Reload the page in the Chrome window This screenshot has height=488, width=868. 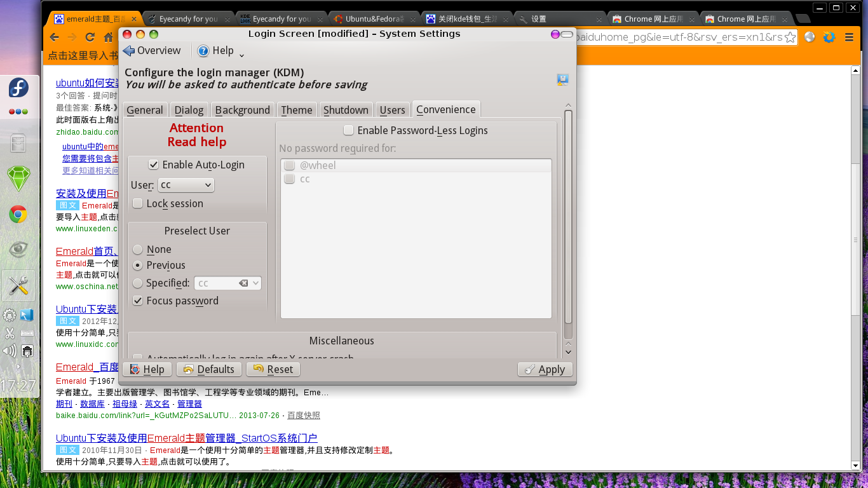click(90, 37)
